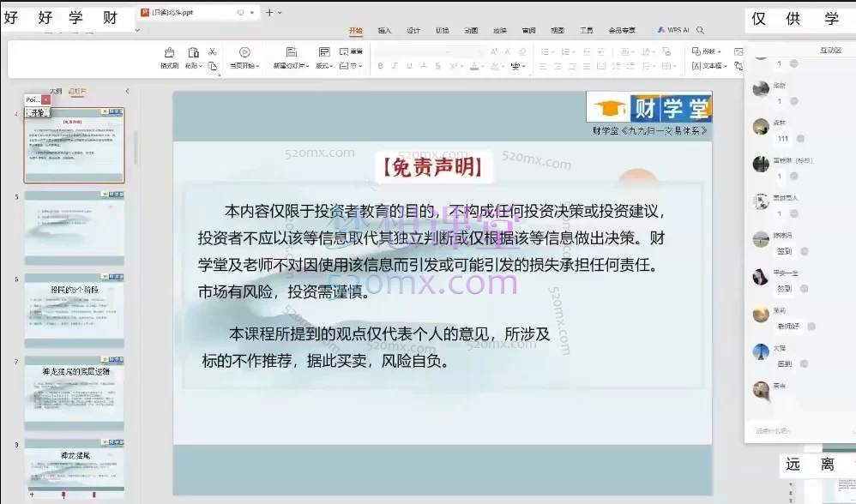The height and width of the screenshot is (504, 856).
Task: Open the font color dropdown arrow
Action: pyautogui.click(x=481, y=64)
